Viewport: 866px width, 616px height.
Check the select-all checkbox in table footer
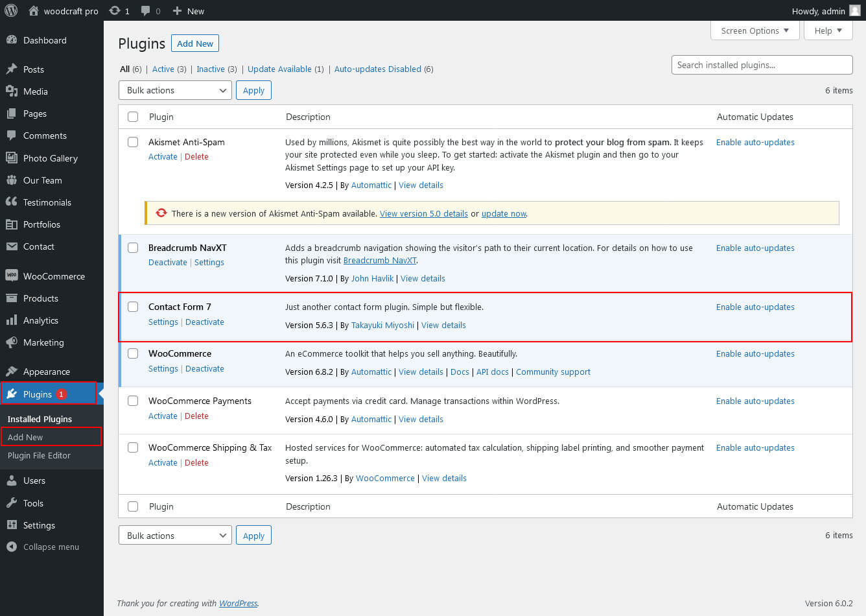click(x=133, y=506)
